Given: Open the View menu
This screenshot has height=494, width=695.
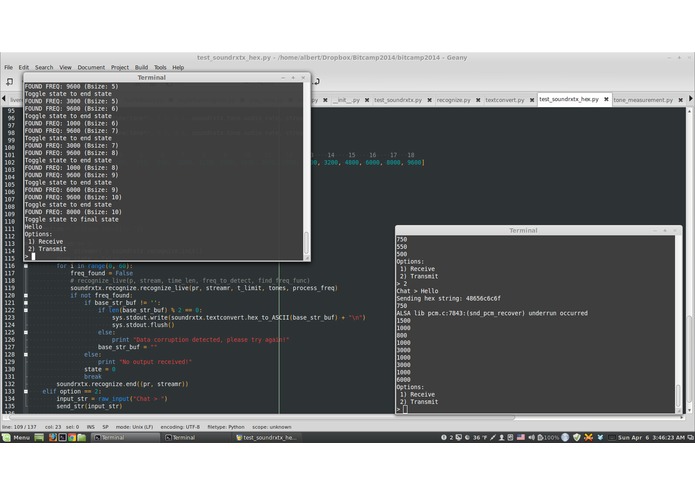Looking at the screenshot, I should 65,67.
